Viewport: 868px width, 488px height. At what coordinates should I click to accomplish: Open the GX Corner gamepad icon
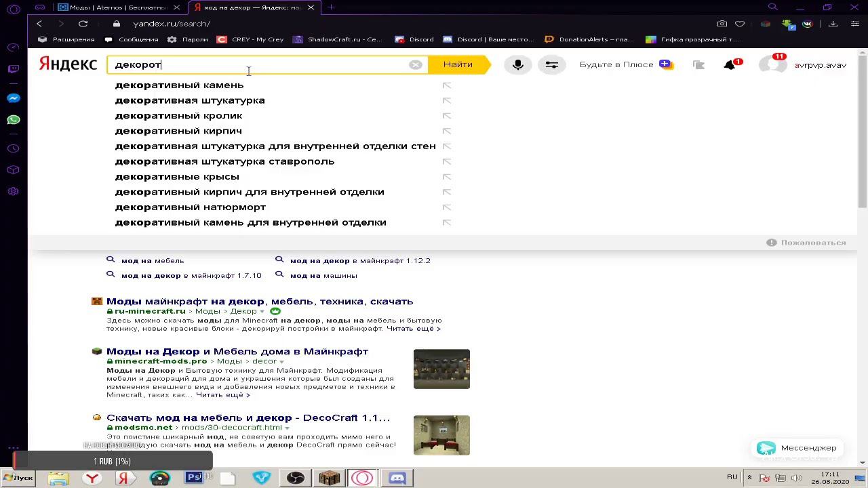13,47
